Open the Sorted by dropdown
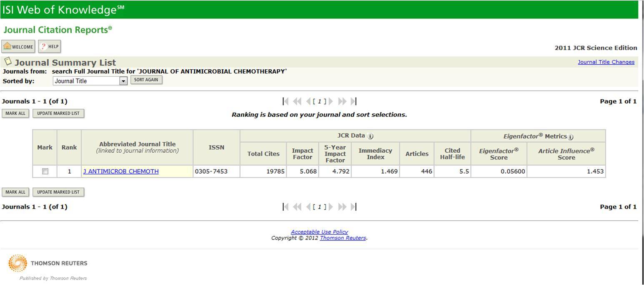 [x=90, y=81]
